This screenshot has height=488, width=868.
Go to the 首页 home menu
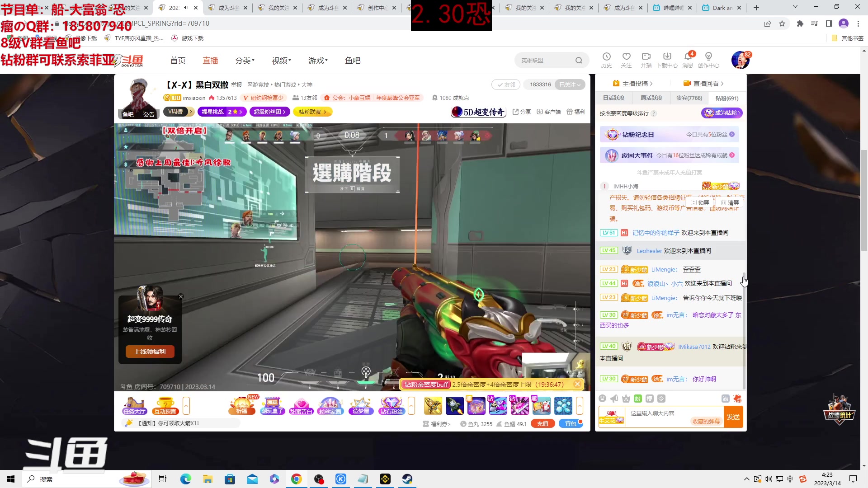coord(178,60)
